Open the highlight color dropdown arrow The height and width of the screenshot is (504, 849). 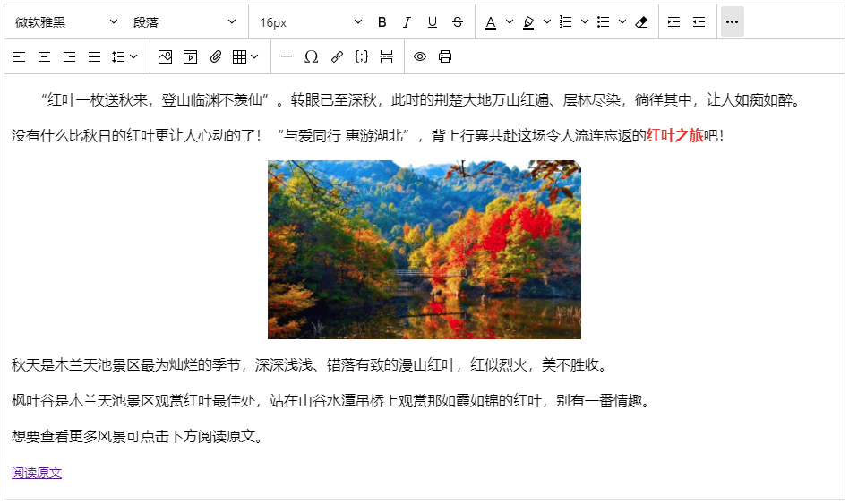[x=547, y=22]
